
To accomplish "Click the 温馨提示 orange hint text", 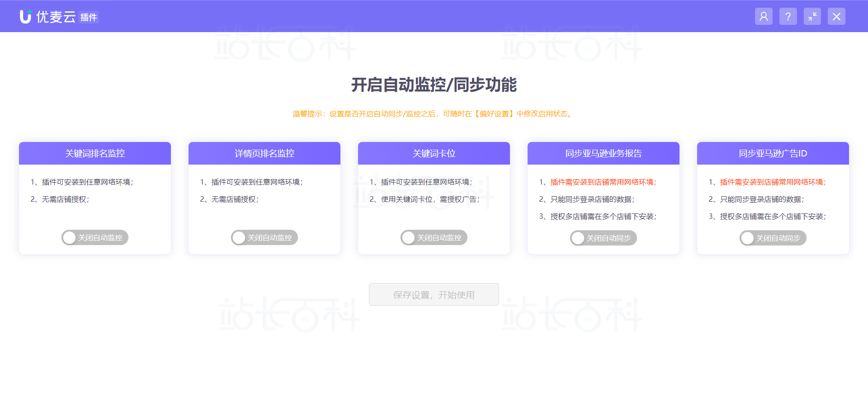I will pos(434,114).
